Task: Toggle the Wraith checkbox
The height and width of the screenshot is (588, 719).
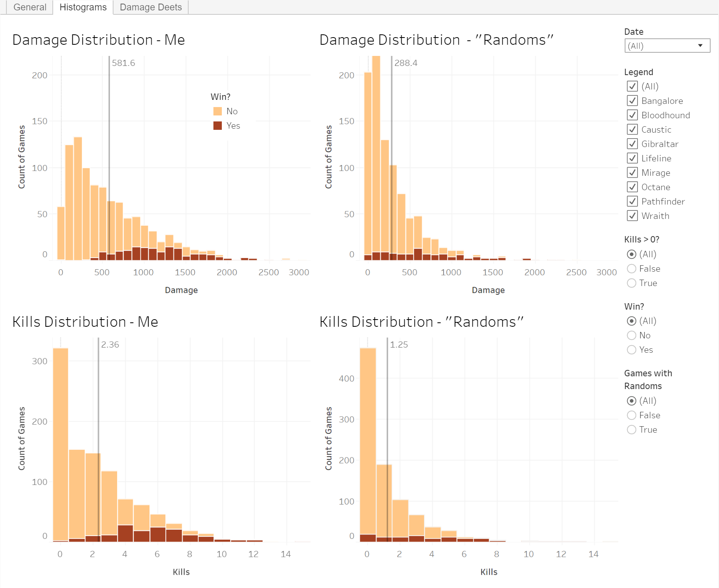Action: [x=632, y=216]
